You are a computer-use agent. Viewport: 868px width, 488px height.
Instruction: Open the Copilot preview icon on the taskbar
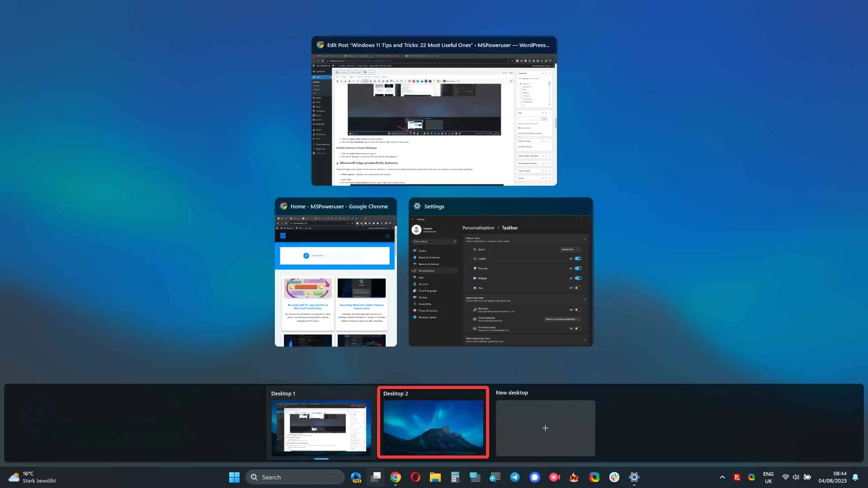click(356, 477)
